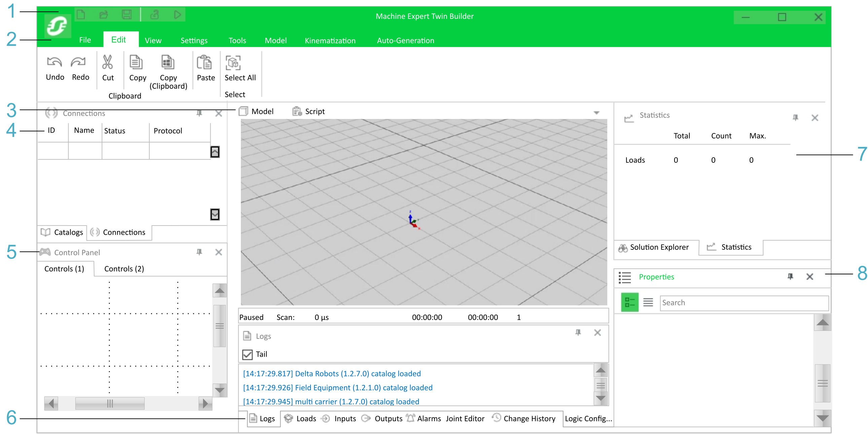This screenshot has width=868, height=434.
Task: Click Control Panel vertical scrollbar thumb
Action: coord(220,326)
